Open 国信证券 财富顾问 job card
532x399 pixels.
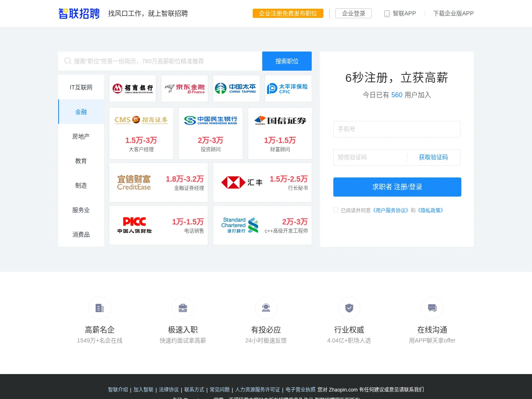tap(280, 133)
